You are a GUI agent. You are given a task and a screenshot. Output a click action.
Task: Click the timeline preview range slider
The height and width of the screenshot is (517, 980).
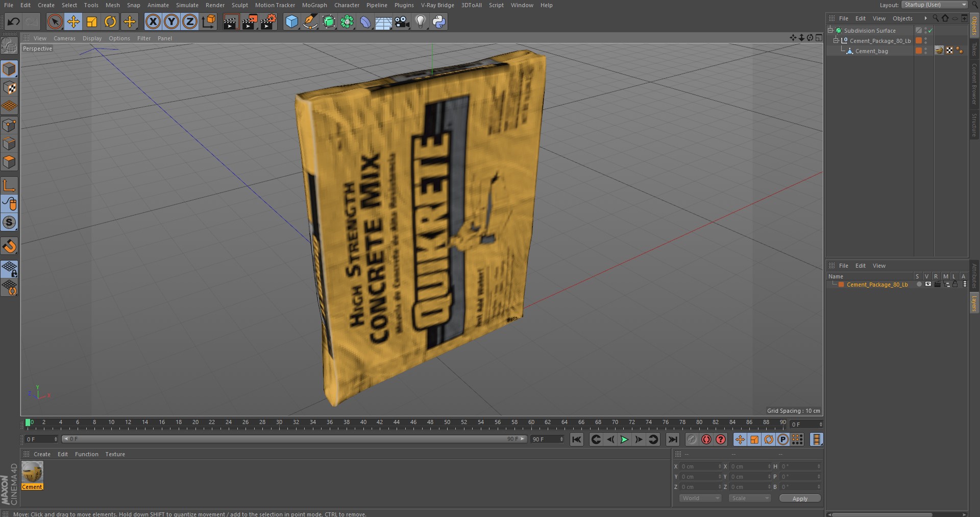294,439
